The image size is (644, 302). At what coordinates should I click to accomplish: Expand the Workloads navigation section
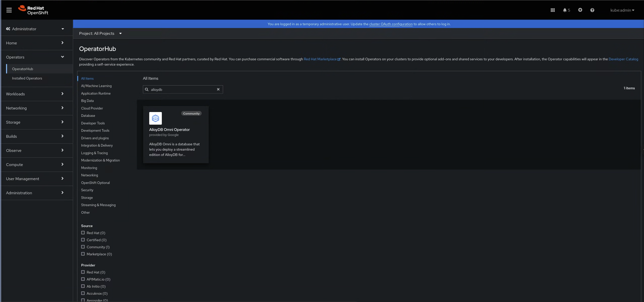click(35, 94)
